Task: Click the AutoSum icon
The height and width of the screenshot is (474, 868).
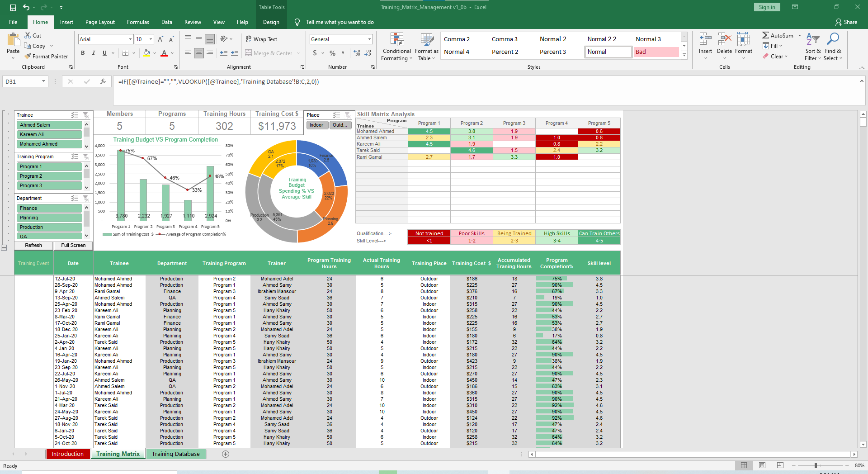Action: 766,35
